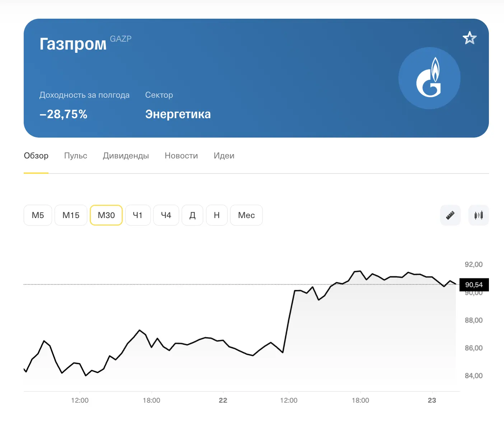Set chart interval to Н (week)
The image size is (504, 421).
coord(217,215)
